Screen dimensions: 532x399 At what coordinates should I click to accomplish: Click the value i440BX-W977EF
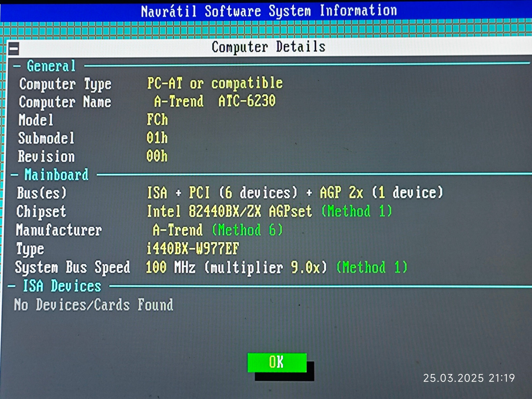[x=193, y=249]
